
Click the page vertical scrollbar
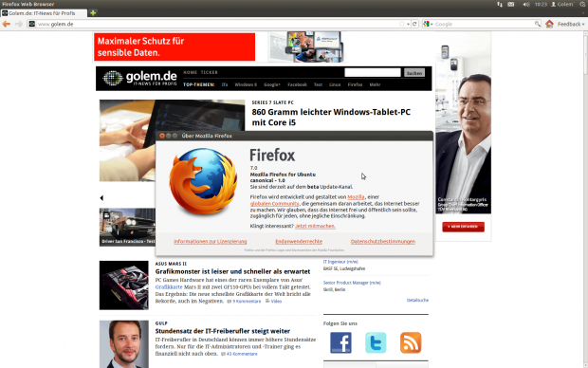(x=585, y=199)
